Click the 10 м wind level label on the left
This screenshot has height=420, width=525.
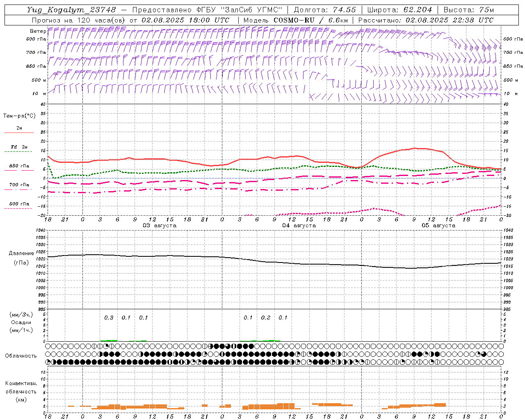[x=39, y=94]
